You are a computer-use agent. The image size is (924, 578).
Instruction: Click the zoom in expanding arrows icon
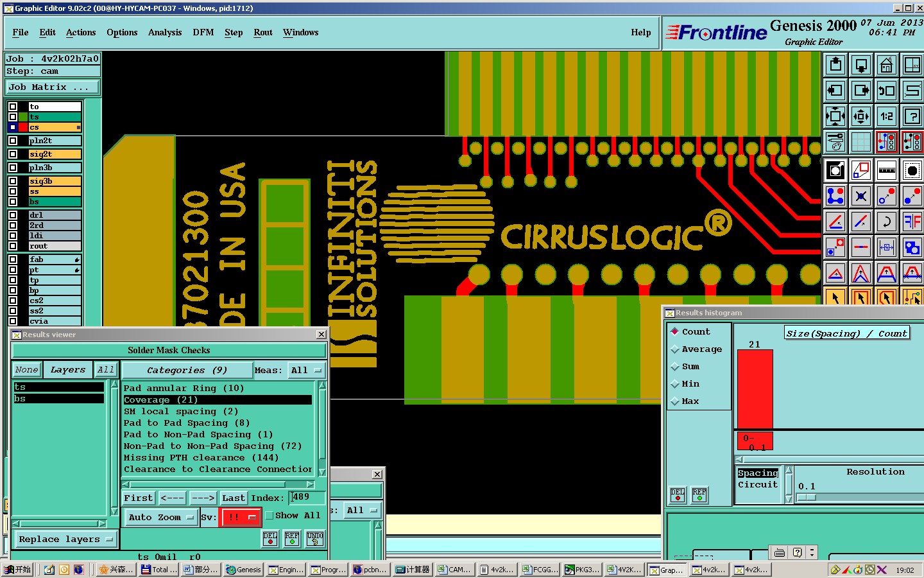pos(835,116)
